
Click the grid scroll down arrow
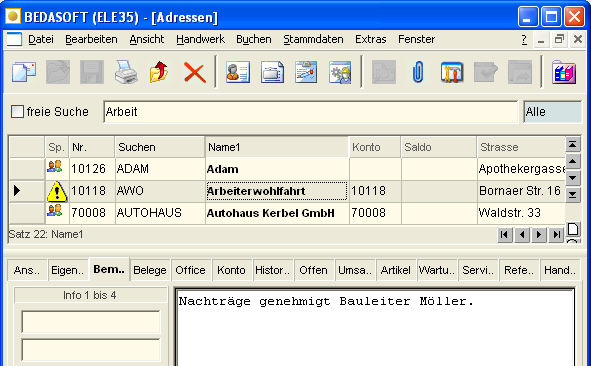pyautogui.click(x=573, y=178)
